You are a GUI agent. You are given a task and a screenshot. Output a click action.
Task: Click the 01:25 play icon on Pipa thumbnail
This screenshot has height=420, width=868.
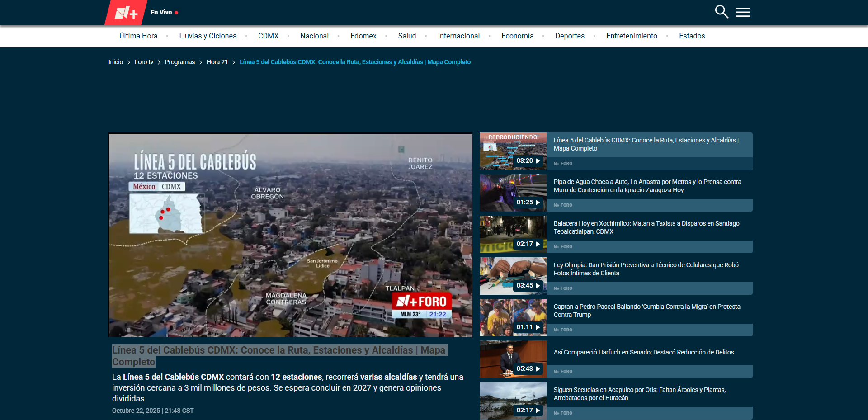[x=538, y=203]
